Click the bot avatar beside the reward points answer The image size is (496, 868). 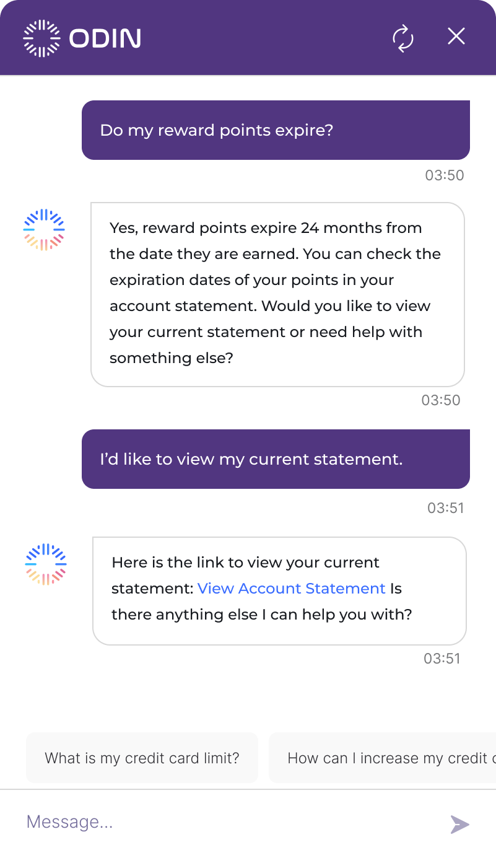pos(44,230)
